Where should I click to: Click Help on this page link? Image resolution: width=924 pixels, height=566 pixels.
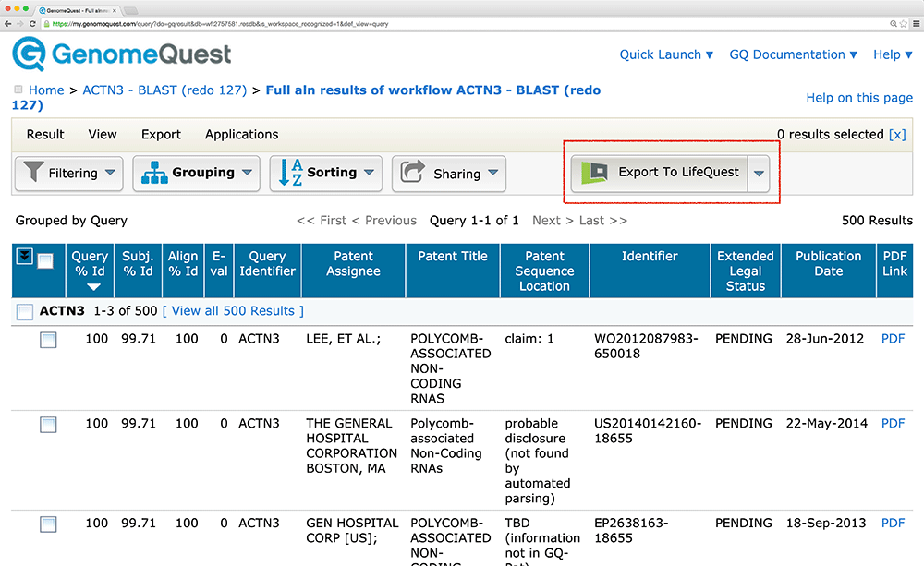[x=859, y=98]
